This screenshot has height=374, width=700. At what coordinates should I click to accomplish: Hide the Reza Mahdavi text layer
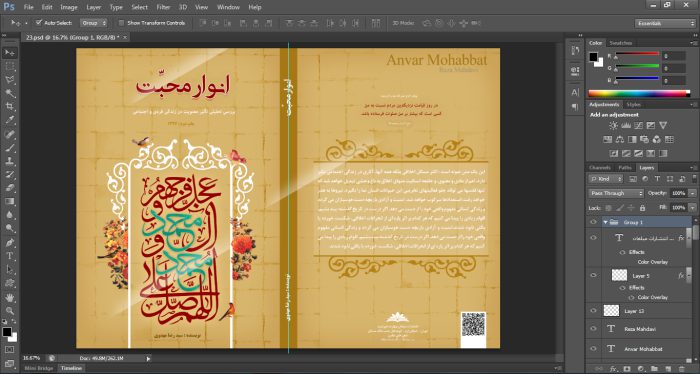point(593,328)
